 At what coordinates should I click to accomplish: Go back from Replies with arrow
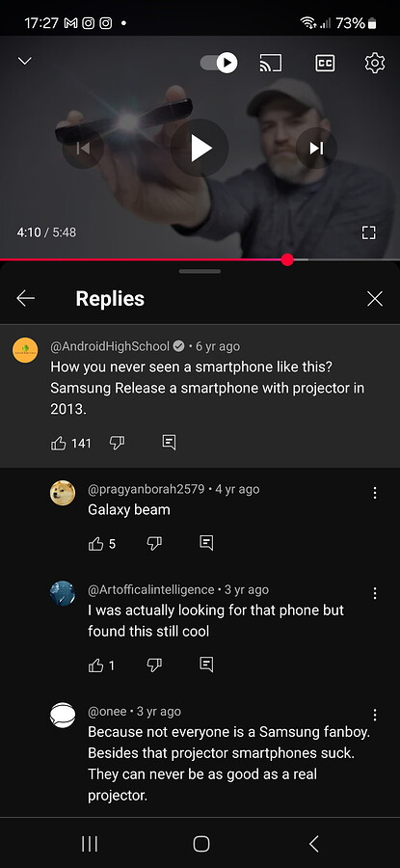click(25, 299)
